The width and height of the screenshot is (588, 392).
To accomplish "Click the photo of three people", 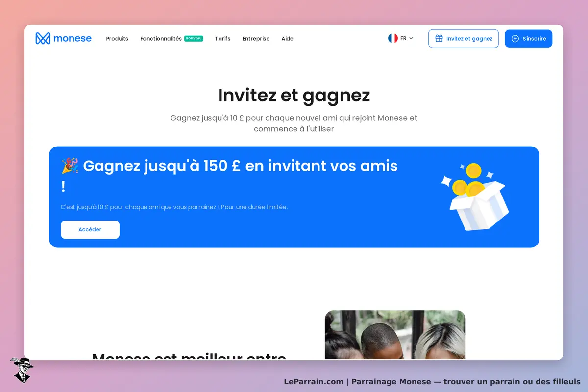I will click(395, 335).
